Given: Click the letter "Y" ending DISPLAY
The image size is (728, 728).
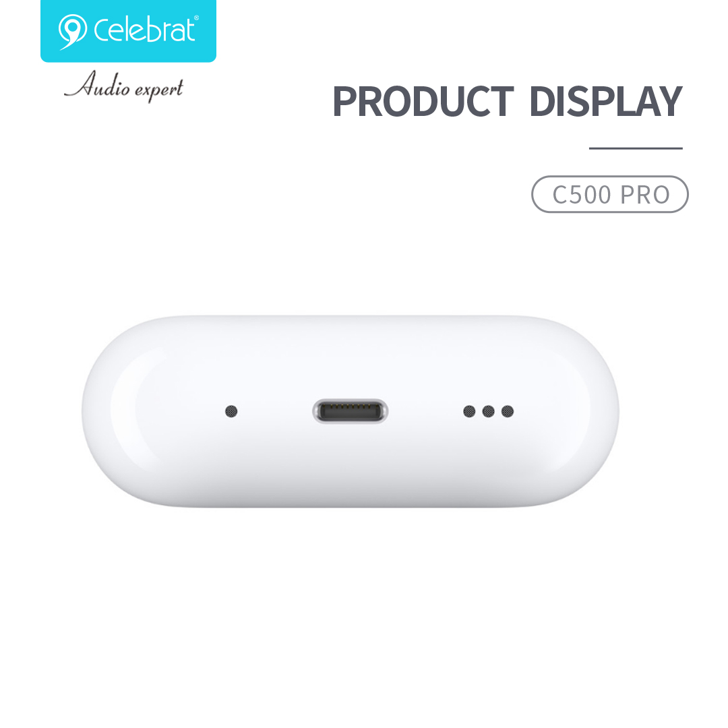Looking at the screenshot, I should point(667,101).
